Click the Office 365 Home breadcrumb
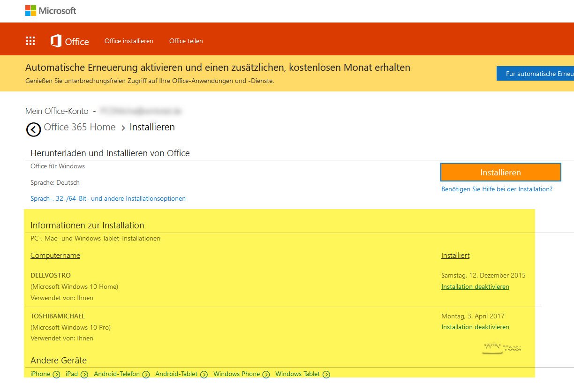Viewport: 574px width, 392px height. (x=80, y=127)
